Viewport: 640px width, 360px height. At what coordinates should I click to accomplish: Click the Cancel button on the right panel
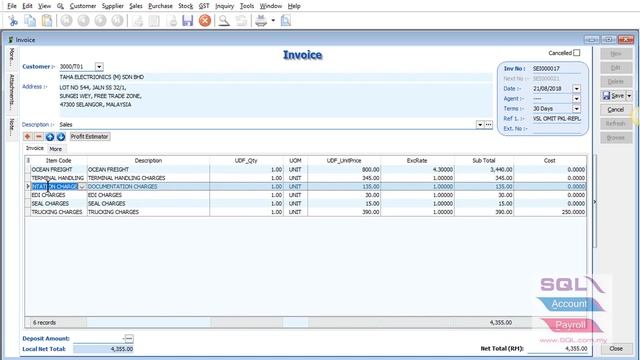(616, 110)
